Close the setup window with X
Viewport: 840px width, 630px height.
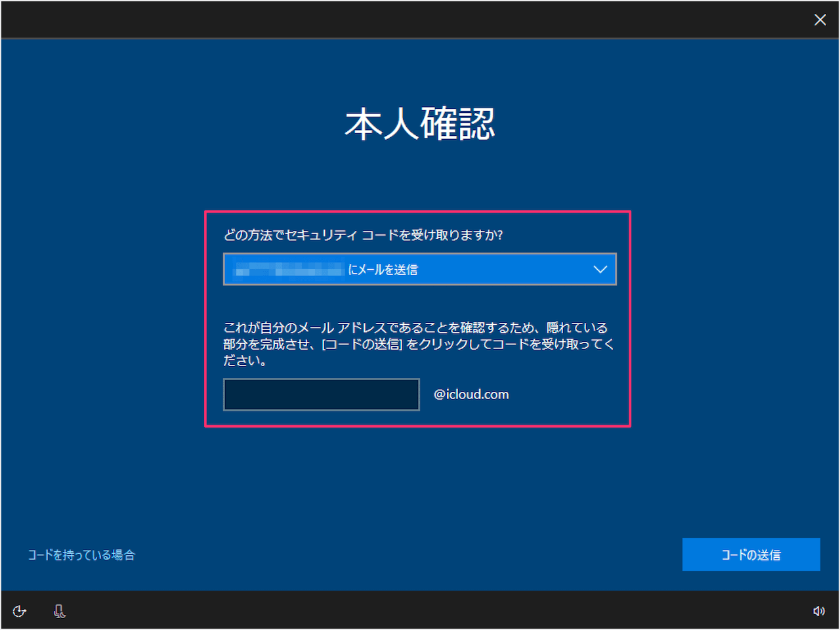pyautogui.click(x=820, y=20)
